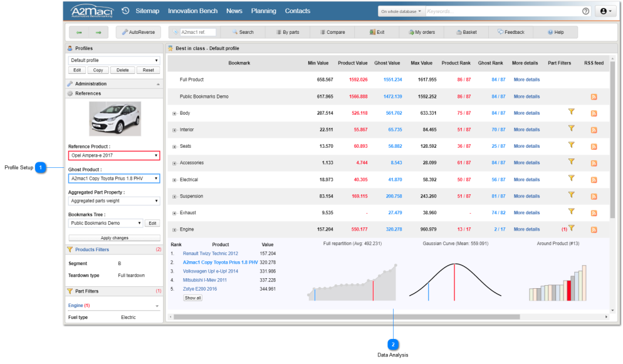The height and width of the screenshot is (364, 623).
Task: Expand the Seats bookmark row
Action: coord(174,147)
